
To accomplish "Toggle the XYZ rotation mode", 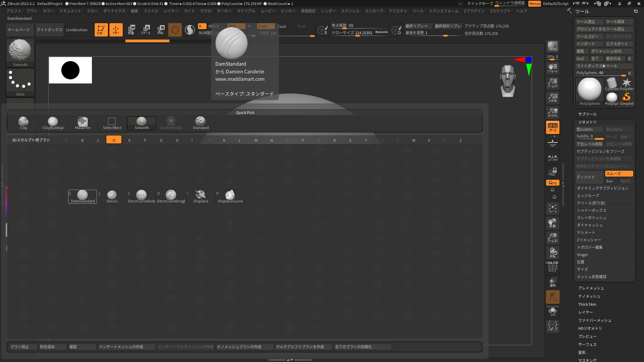I will 552,183.
